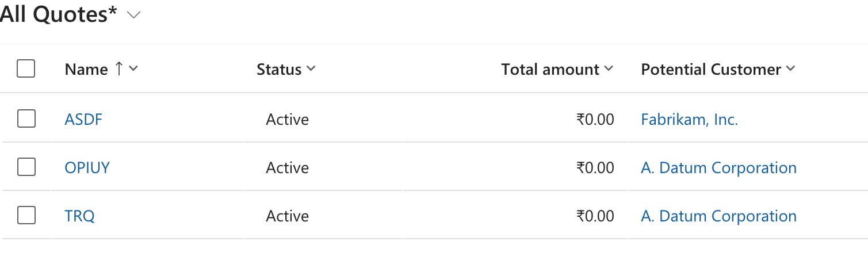Expand the Name column options chevron
Screen dimensions: 868x268
coord(133,69)
